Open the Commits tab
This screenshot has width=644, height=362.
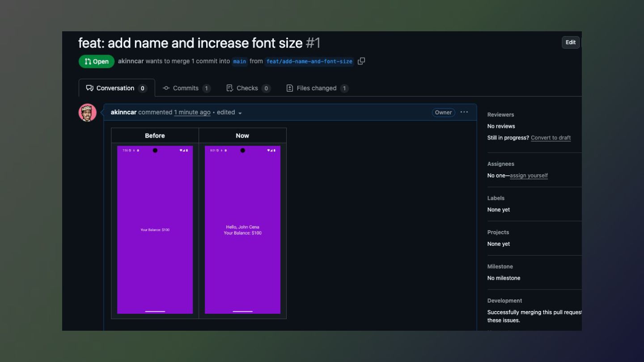tap(186, 88)
